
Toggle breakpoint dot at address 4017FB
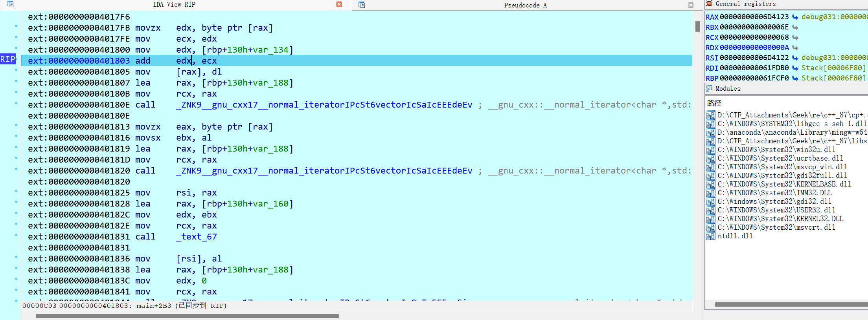[x=16, y=26]
